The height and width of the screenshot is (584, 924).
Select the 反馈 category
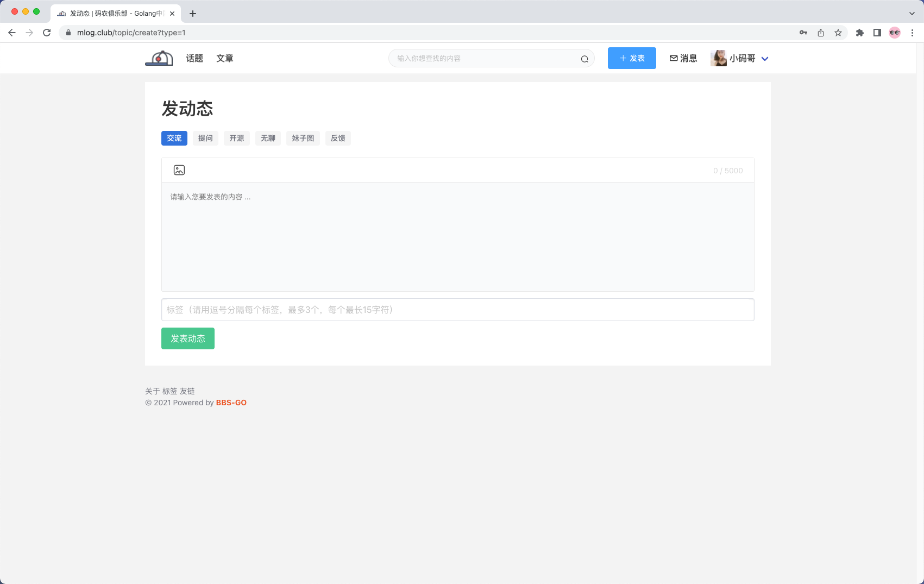pos(338,138)
